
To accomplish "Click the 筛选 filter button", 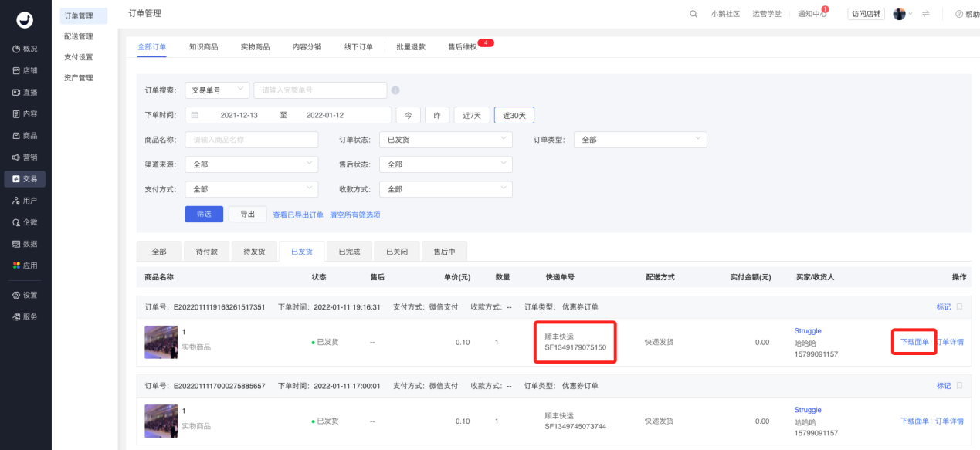I will 204,214.
